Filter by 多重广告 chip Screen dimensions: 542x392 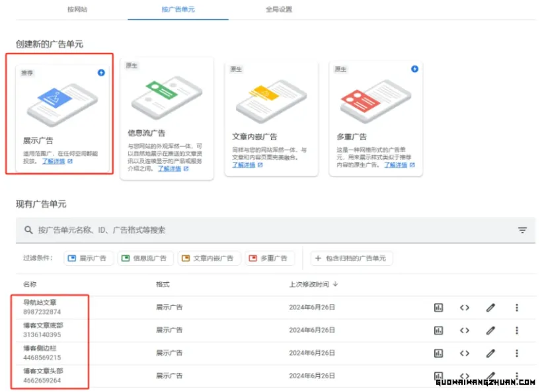coord(269,258)
